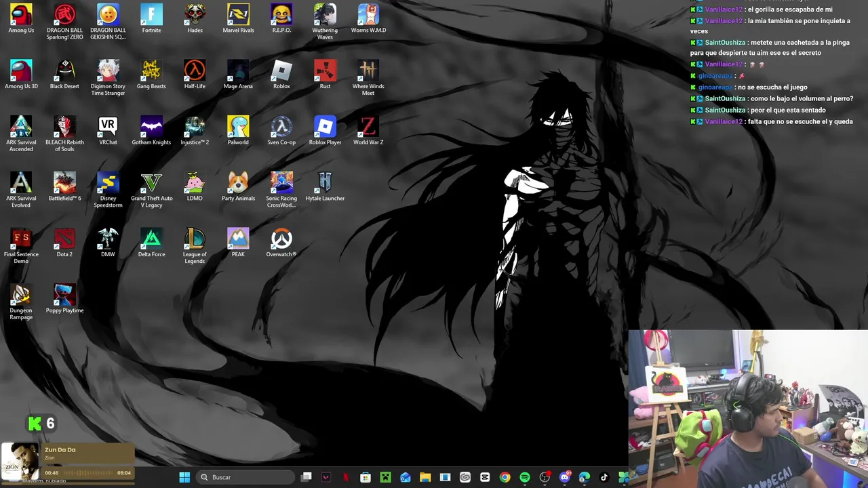Select the PEAK desktop icon
Screen dimensions: 868x488
[238, 243]
